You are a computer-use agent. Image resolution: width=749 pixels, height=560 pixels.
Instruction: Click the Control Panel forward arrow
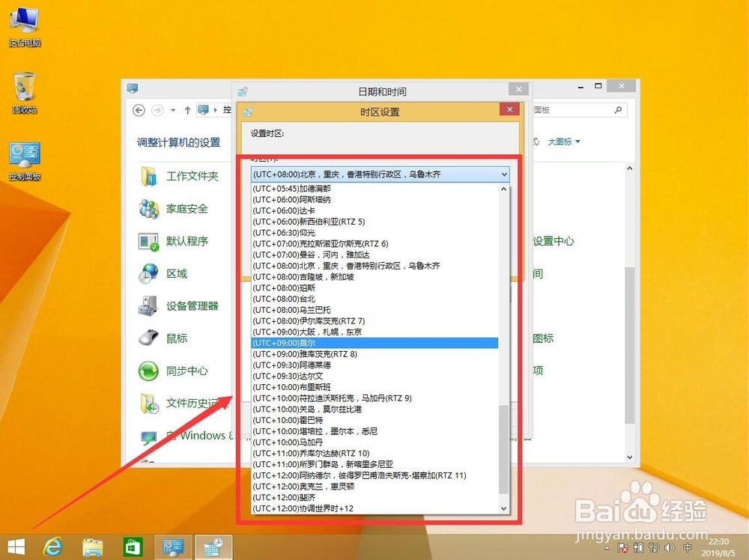pyautogui.click(x=157, y=110)
